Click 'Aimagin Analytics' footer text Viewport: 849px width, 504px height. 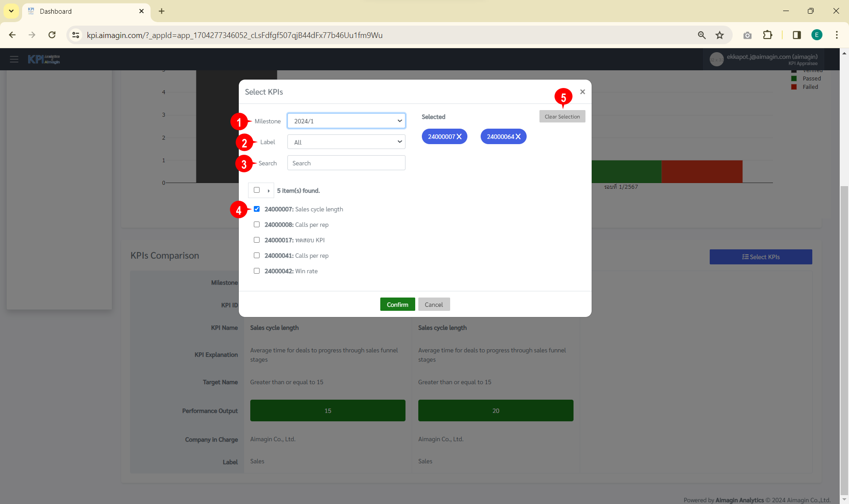pos(739,500)
